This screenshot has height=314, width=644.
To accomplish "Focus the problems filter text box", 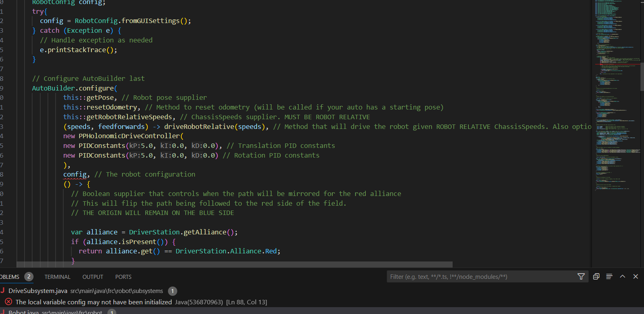I will coord(480,277).
